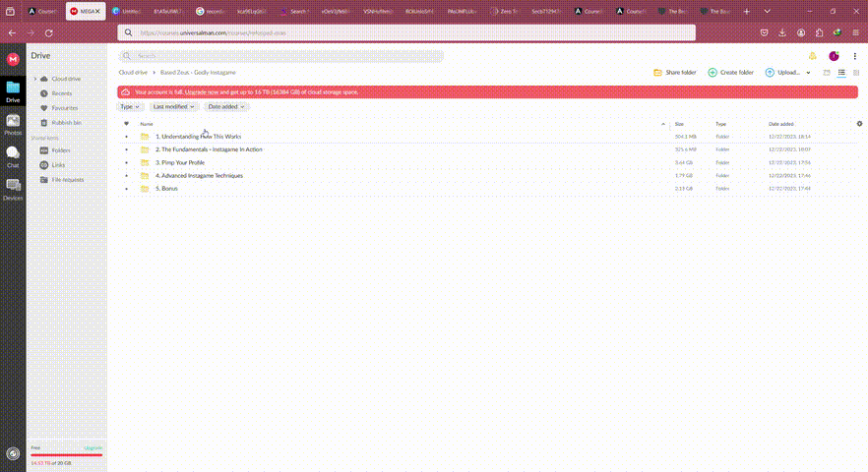Switch to the Search browser tab
Screen dimensions: 868x472
tap(295, 11)
